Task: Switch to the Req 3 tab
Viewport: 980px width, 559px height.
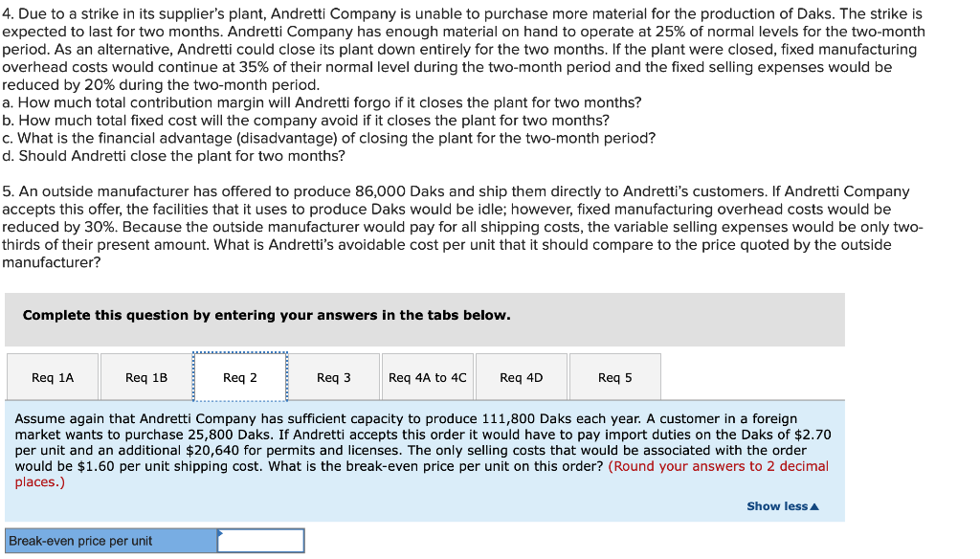Action: 333,376
